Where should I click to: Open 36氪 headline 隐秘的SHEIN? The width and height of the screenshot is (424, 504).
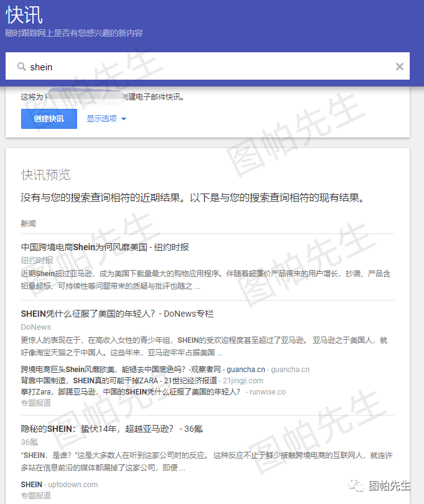112,429
